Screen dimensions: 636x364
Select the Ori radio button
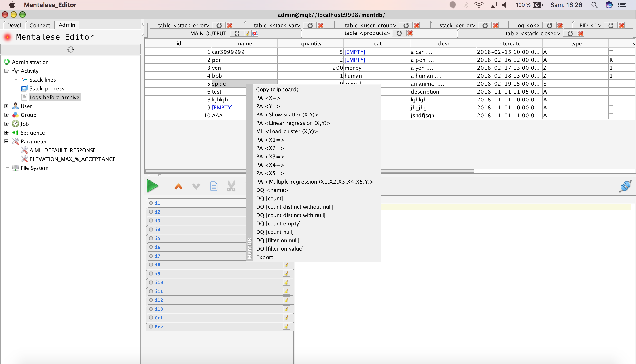[151, 317]
